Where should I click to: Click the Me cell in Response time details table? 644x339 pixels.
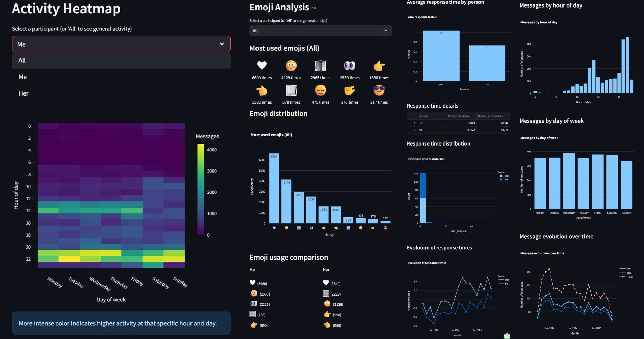tap(431, 130)
